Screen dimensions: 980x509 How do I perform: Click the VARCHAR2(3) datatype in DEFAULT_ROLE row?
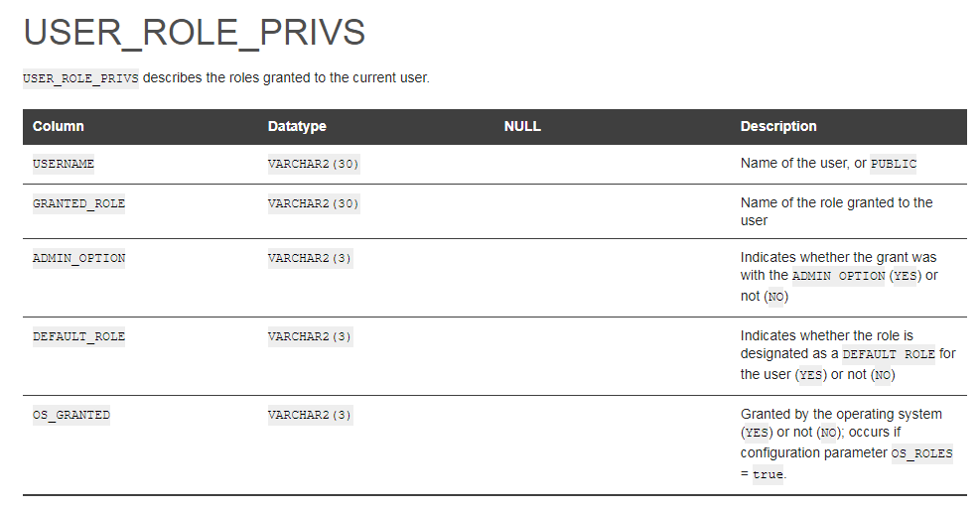[310, 336]
